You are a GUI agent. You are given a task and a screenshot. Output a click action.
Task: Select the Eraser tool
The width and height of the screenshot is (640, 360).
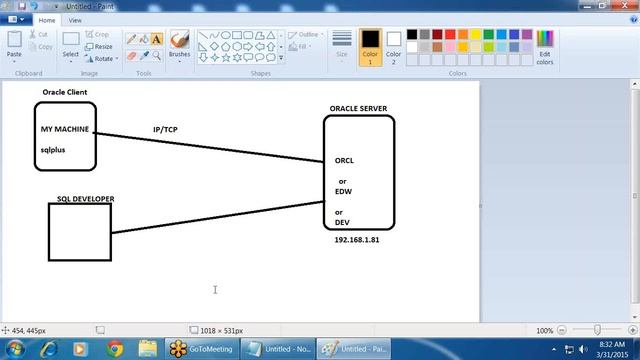[x=131, y=56]
